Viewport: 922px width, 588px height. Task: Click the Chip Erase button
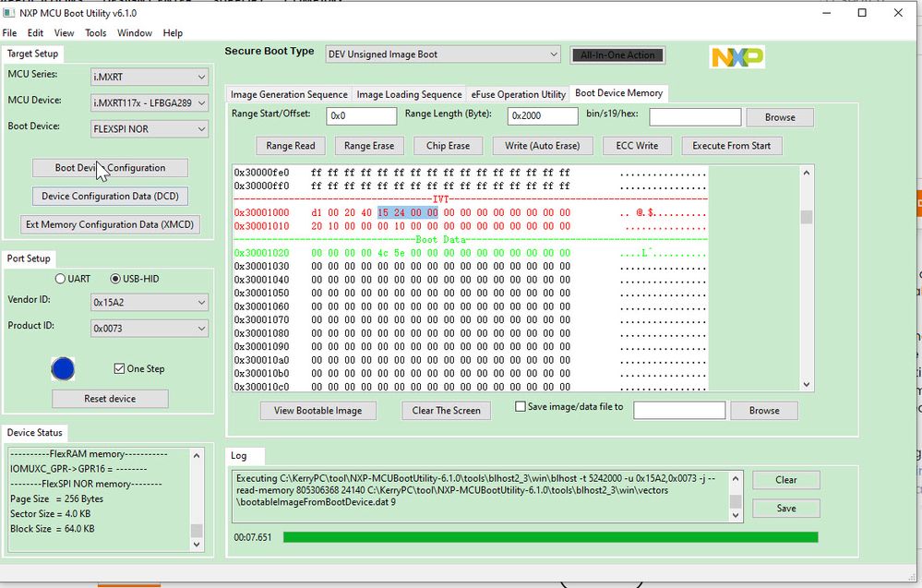pyautogui.click(x=448, y=146)
